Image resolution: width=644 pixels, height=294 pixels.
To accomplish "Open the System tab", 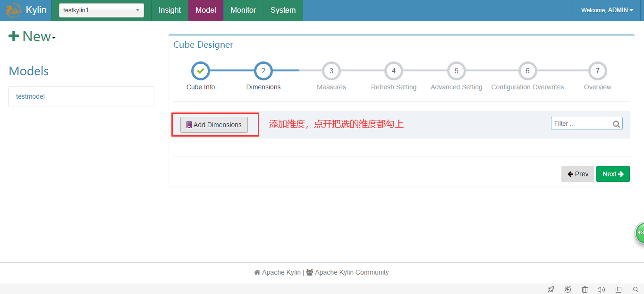I will (x=283, y=10).
